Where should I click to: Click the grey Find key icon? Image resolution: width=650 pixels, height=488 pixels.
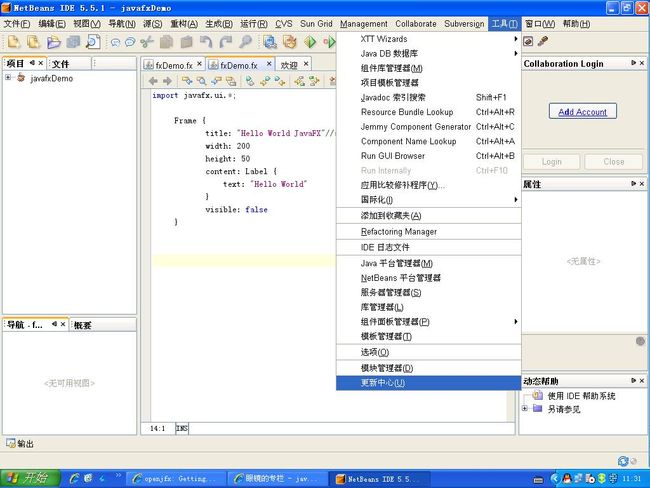(245, 42)
